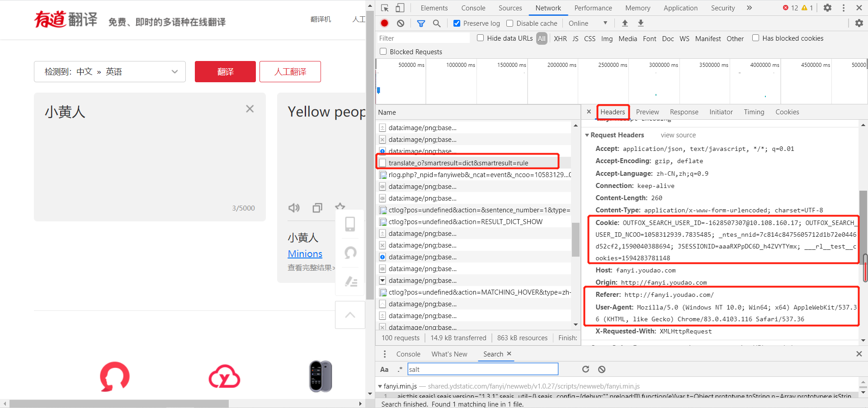Enable Blocked Requests checkbox
This screenshot has height=408, width=868.
[x=383, y=52]
